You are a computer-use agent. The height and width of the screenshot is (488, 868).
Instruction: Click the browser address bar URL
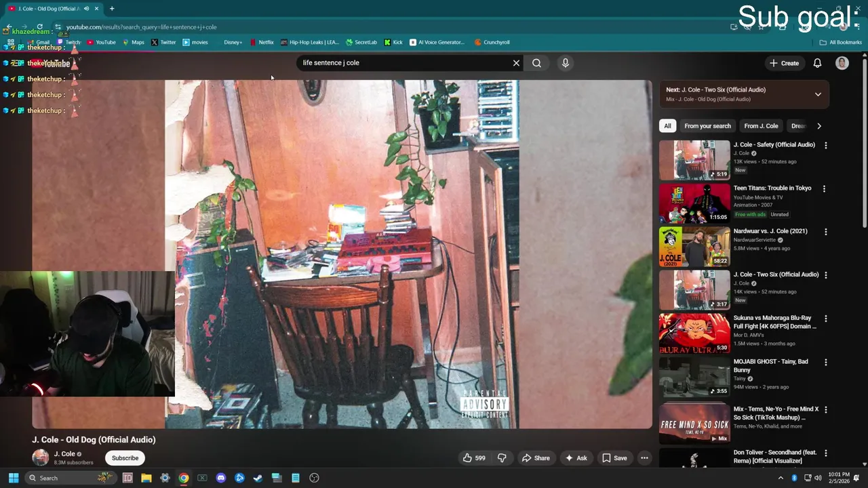141,27
